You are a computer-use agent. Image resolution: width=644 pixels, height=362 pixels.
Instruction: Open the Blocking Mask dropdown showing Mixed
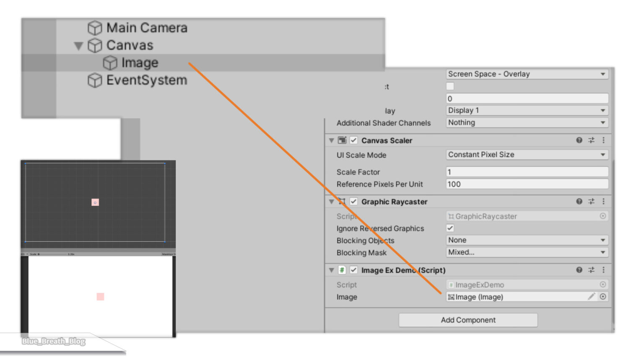[527, 252]
